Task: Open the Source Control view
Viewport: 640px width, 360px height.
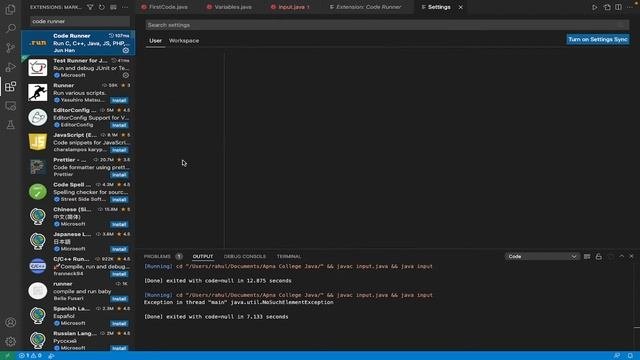Action: tap(10, 48)
